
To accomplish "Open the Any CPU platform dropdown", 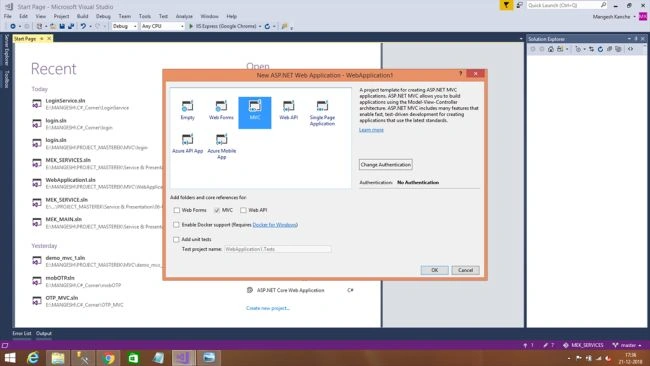I will pyautogui.click(x=162, y=26).
